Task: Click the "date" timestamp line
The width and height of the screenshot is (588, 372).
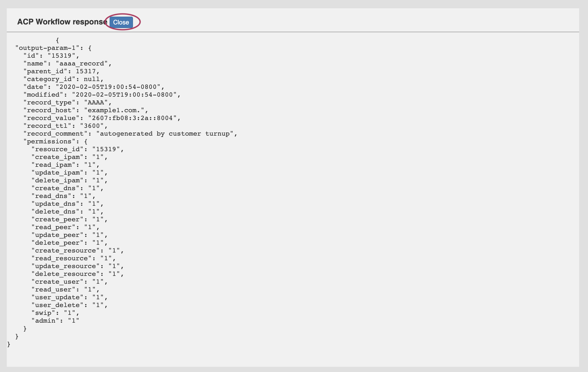Action: pyautogui.click(x=93, y=87)
